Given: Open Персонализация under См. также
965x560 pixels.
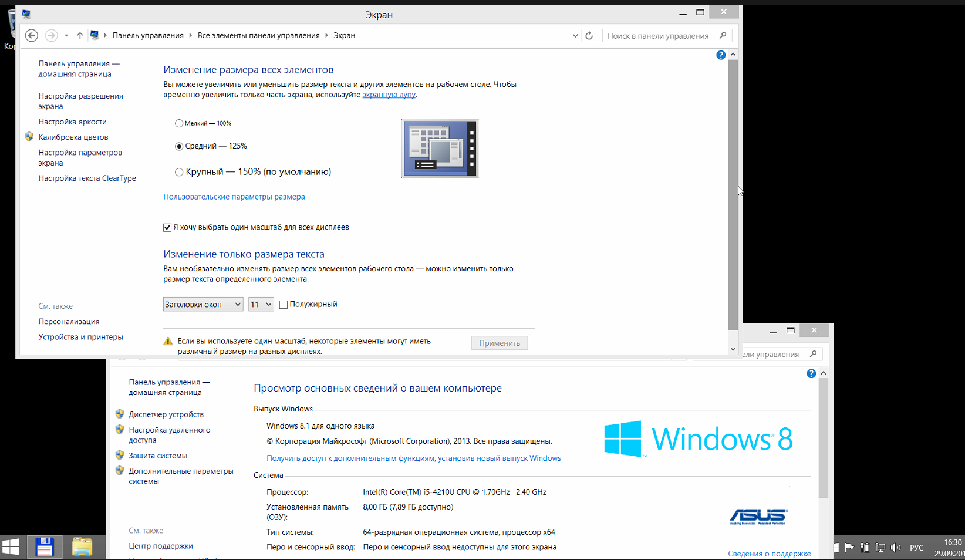Looking at the screenshot, I should pyautogui.click(x=69, y=321).
